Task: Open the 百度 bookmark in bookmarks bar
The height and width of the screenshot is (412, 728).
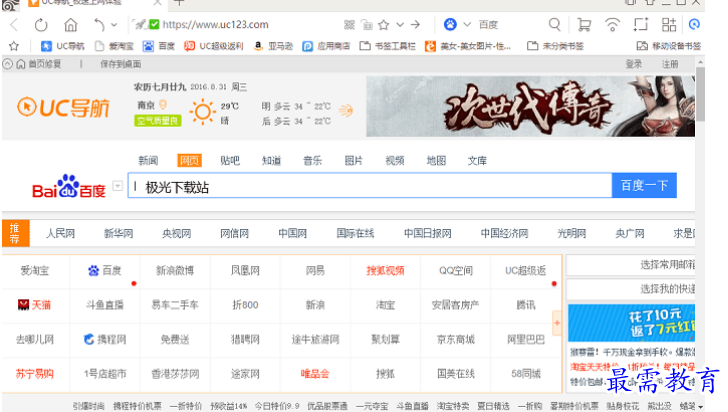Action: [159, 46]
